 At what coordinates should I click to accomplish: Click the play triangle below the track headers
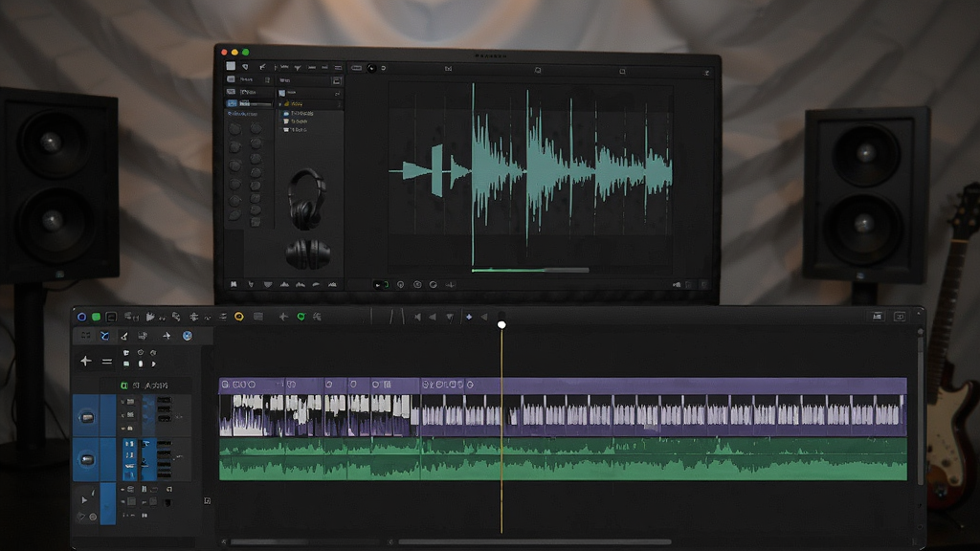(x=84, y=499)
